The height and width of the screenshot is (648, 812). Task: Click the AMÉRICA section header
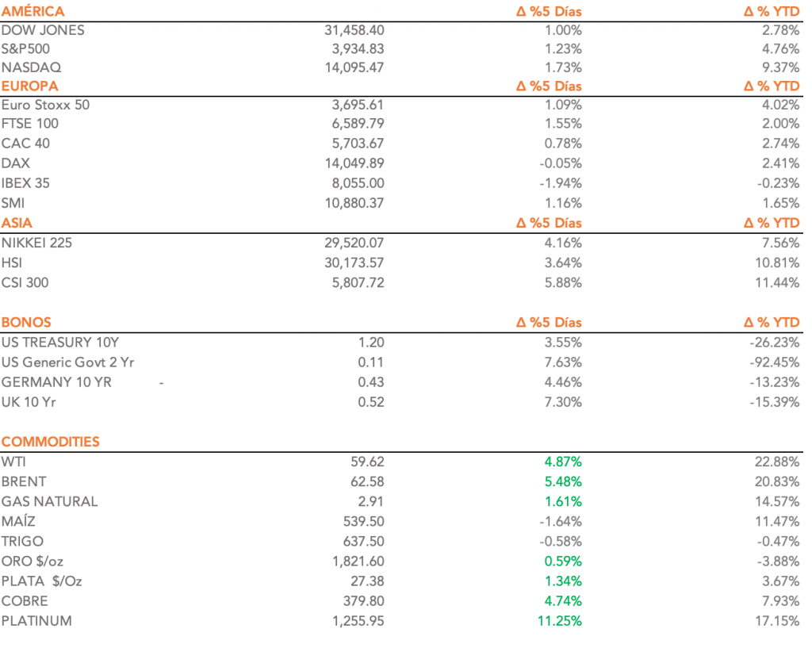(33, 11)
